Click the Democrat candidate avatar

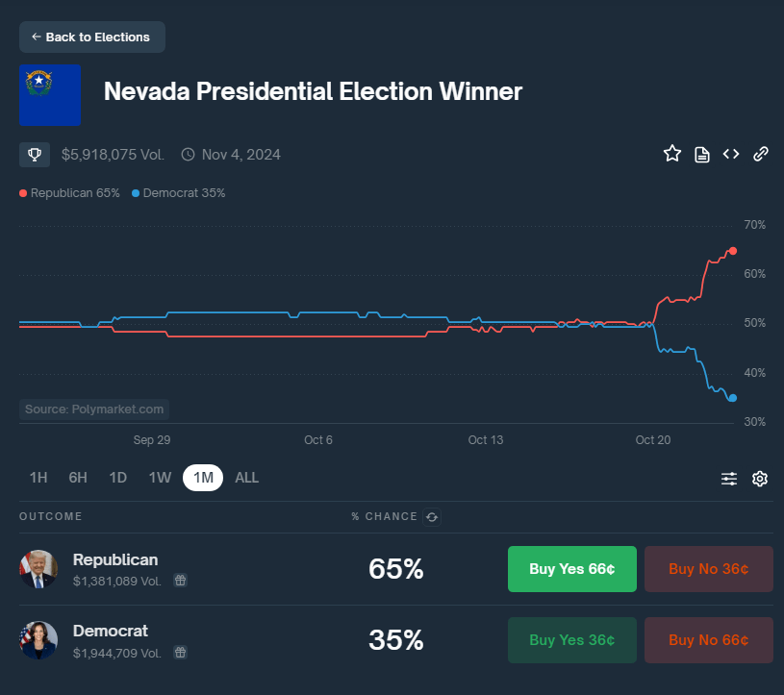(38, 640)
